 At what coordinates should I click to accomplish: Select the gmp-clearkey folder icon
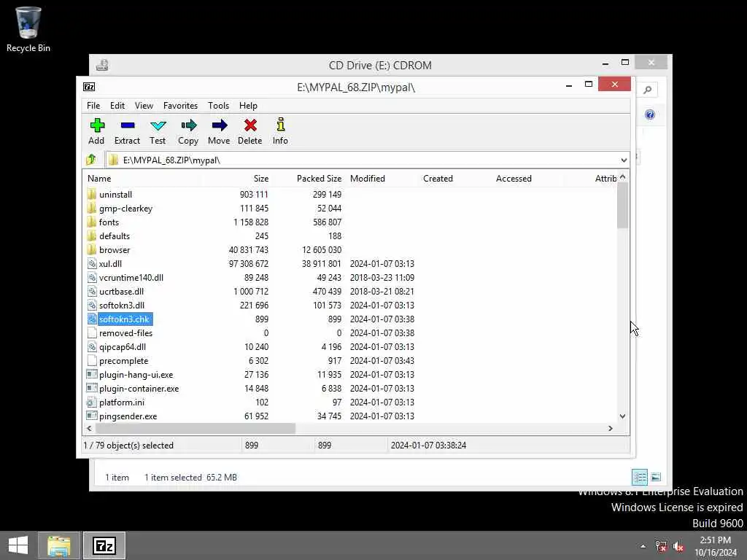[92, 208]
